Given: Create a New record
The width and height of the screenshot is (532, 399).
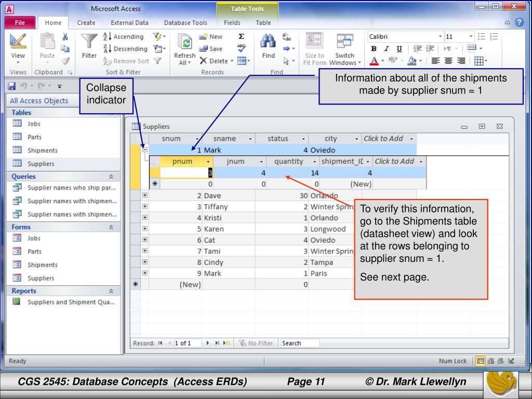Looking at the screenshot, I should pos(211,37).
